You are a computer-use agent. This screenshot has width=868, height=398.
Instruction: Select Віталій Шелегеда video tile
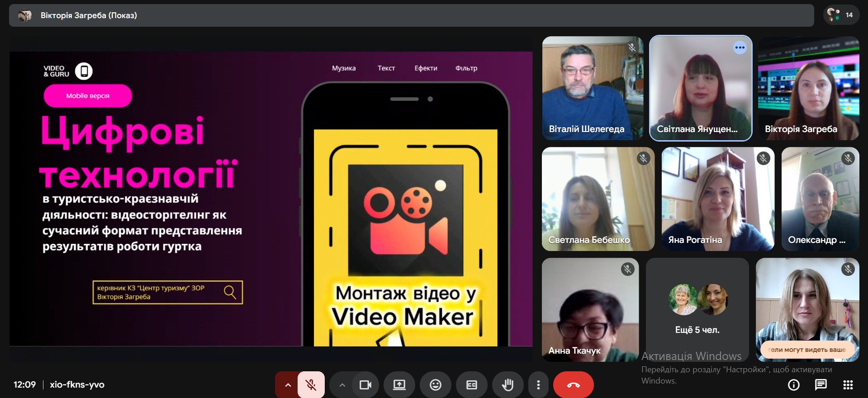pyautogui.click(x=592, y=88)
